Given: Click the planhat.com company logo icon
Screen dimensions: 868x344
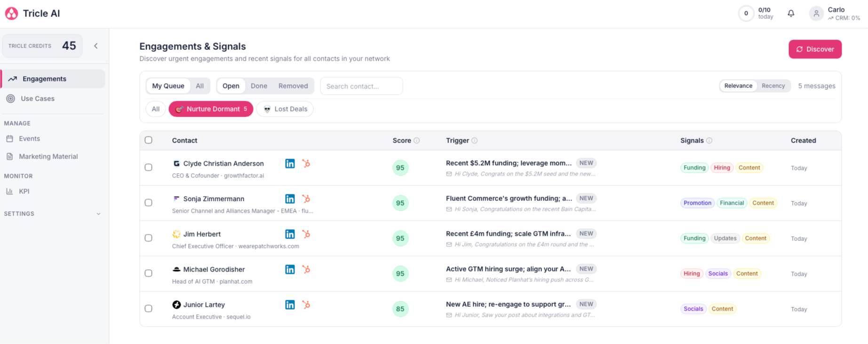Looking at the screenshot, I should (176, 270).
